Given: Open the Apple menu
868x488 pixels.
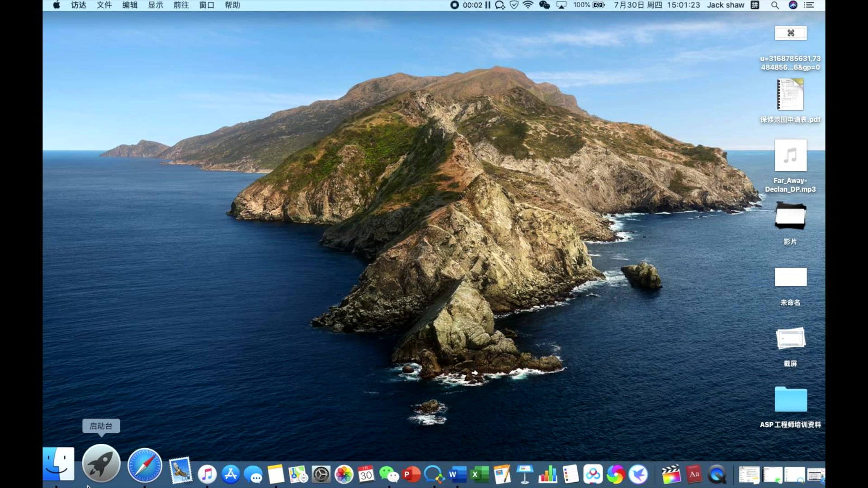Looking at the screenshot, I should pos(57,5).
